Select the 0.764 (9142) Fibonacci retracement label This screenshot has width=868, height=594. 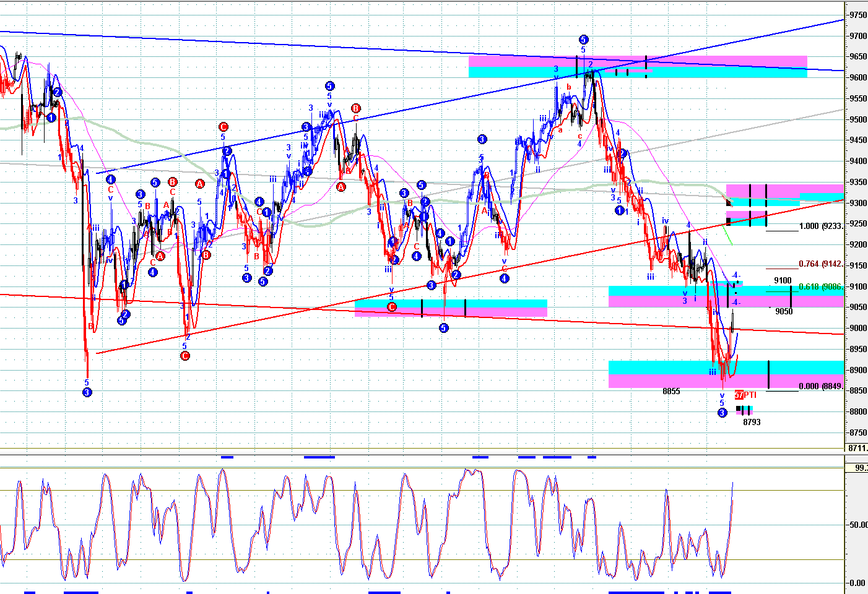[821, 264]
